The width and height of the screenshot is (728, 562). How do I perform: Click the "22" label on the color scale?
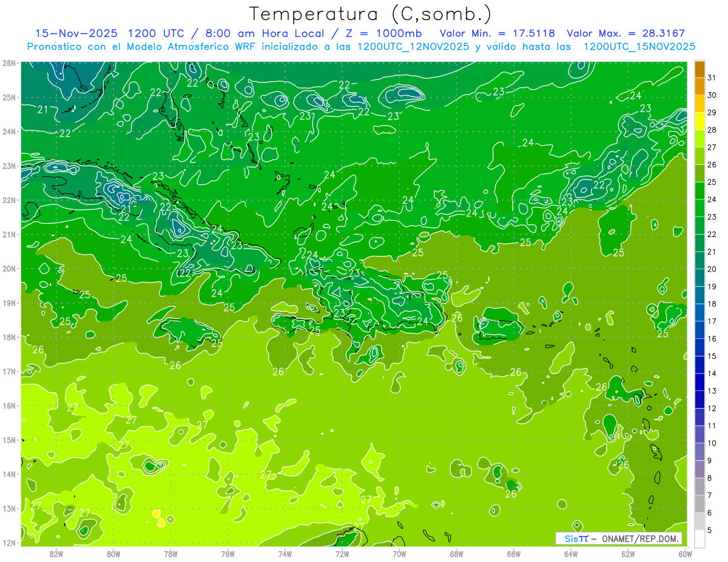point(712,235)
